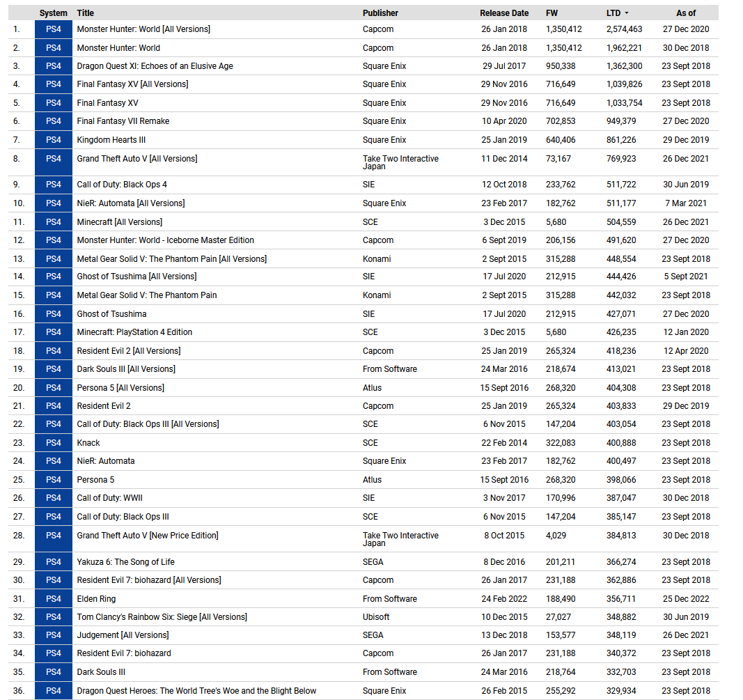Click the LTD sort arrow icon
743x700 pixels.
click(x=627, y=13)
